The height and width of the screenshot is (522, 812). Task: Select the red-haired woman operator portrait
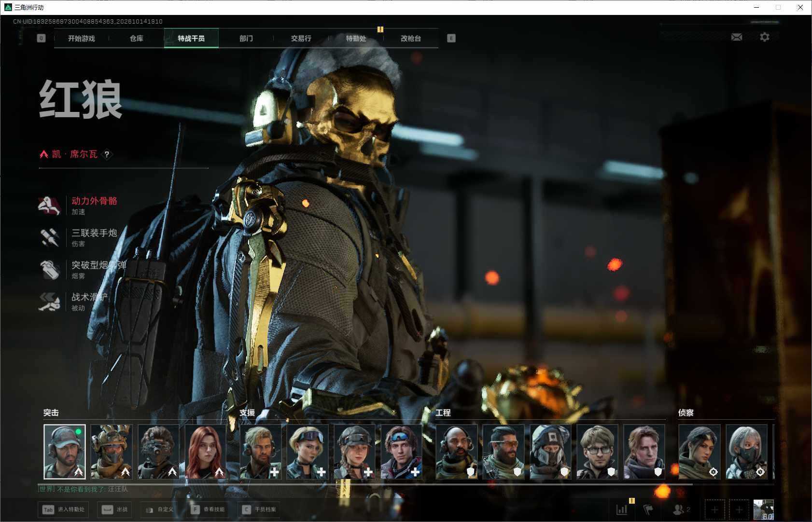coord(206,452)
